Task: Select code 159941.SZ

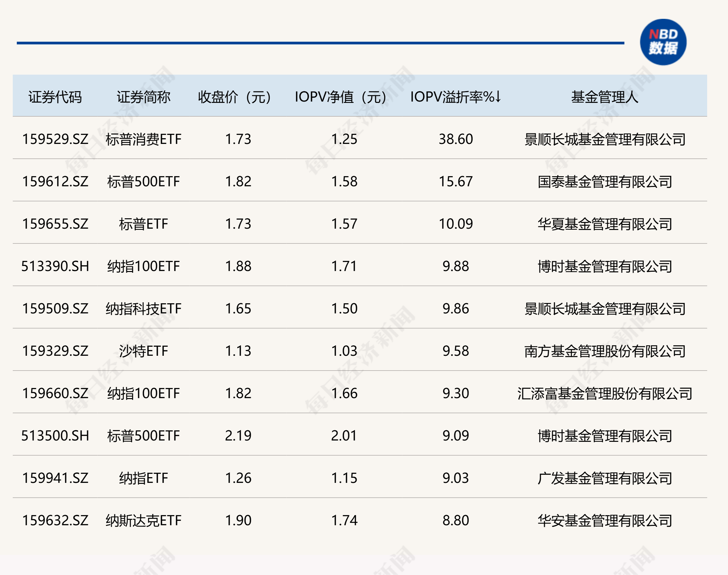Action: tap(55, 478)
